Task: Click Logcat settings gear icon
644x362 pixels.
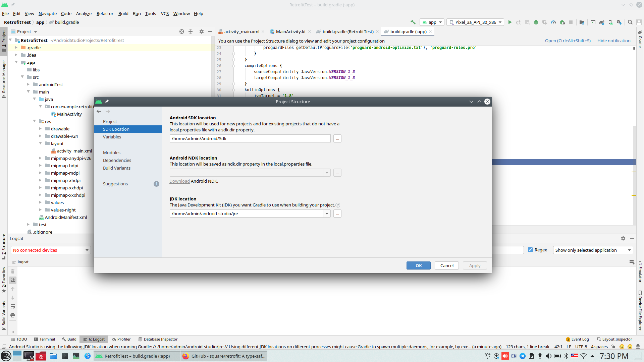Action: (x=623, y=238)
